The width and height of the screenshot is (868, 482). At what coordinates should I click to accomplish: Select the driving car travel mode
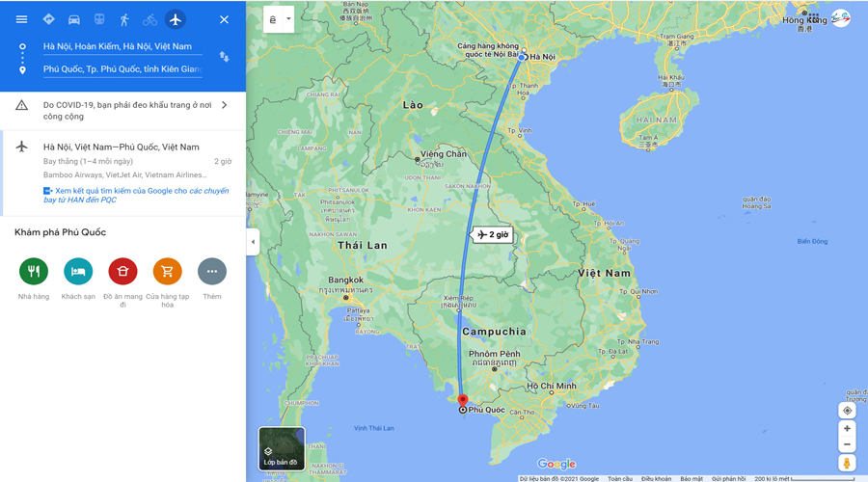coord(73,19)
